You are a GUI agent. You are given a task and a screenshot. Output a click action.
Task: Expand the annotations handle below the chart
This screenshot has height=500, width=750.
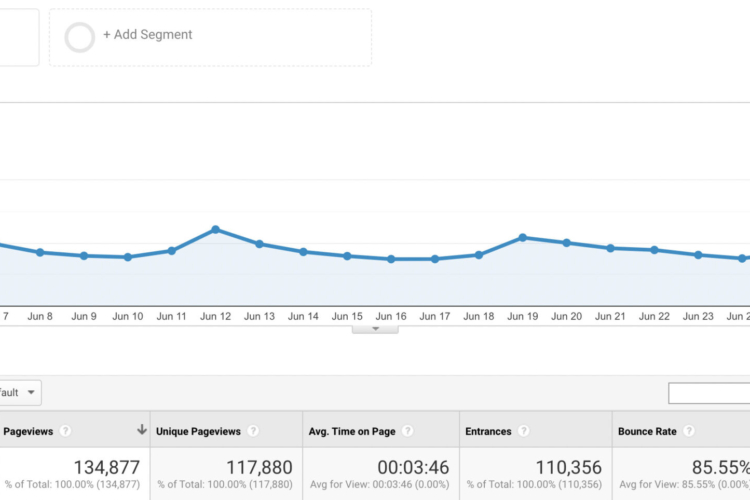pyautogui.click(x=375, y=328)
